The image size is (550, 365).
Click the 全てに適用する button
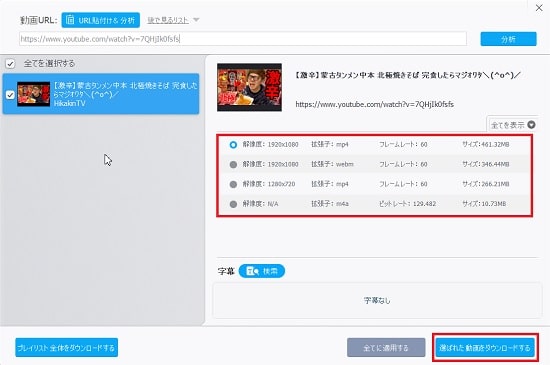[x=386, y=348]
